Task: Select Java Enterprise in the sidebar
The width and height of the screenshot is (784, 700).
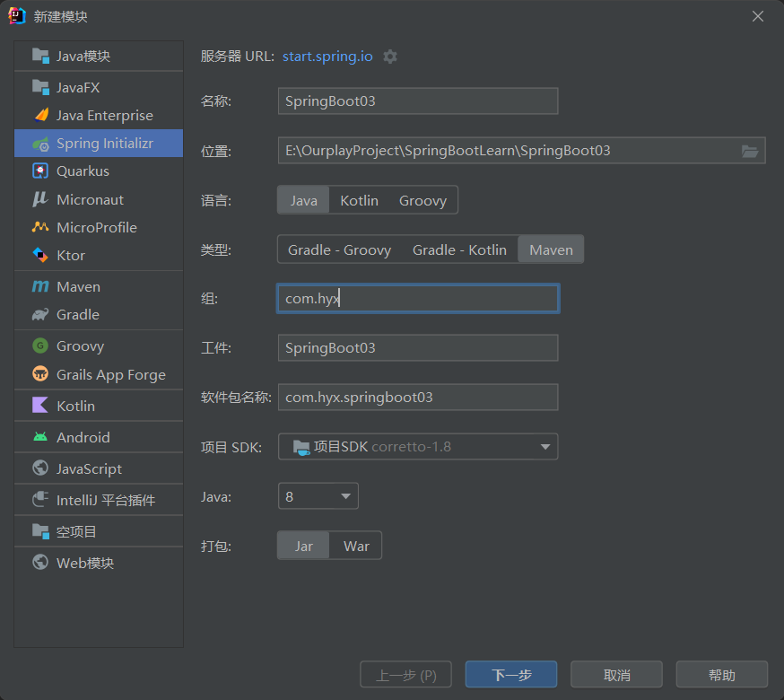Action: tap(99, 115)
